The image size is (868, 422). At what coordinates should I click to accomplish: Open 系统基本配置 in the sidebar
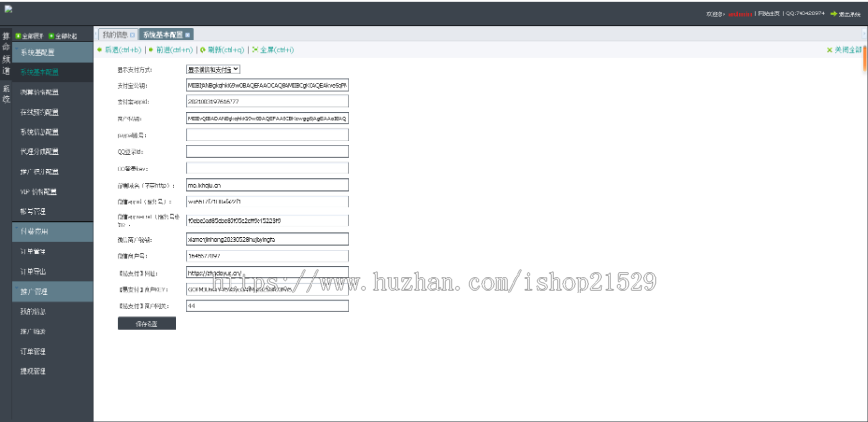tap(52, 72)
